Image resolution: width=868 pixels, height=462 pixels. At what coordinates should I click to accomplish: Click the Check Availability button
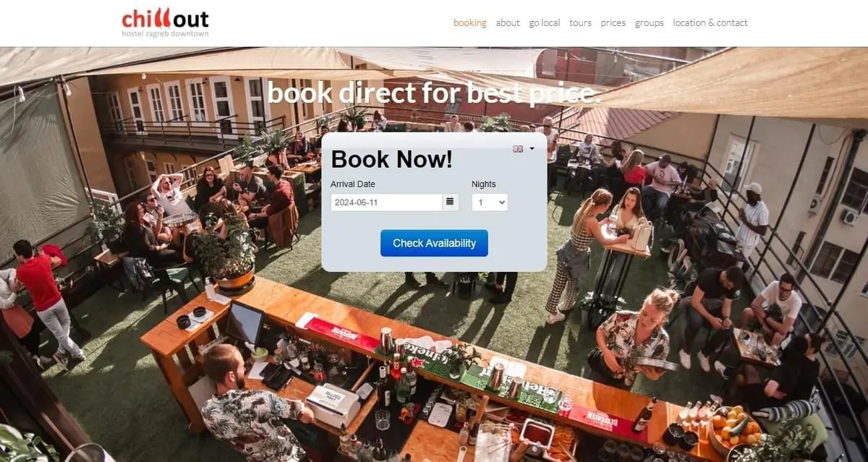(434, 243)
